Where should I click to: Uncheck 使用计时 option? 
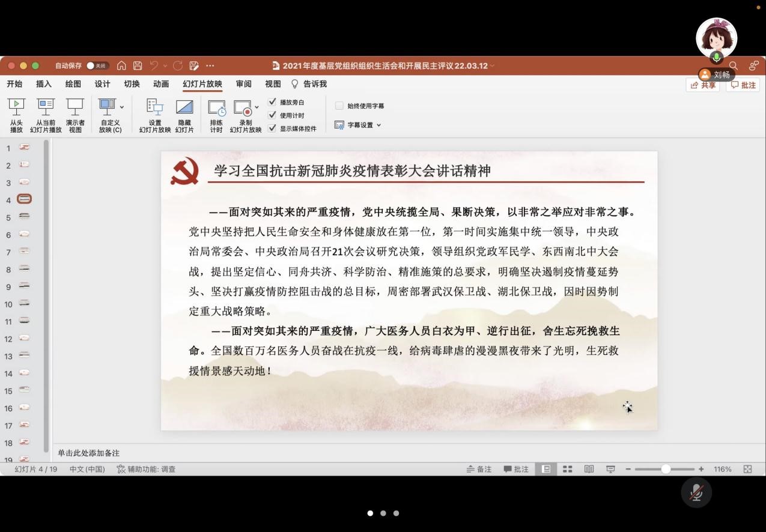click(x=272, y=115)
